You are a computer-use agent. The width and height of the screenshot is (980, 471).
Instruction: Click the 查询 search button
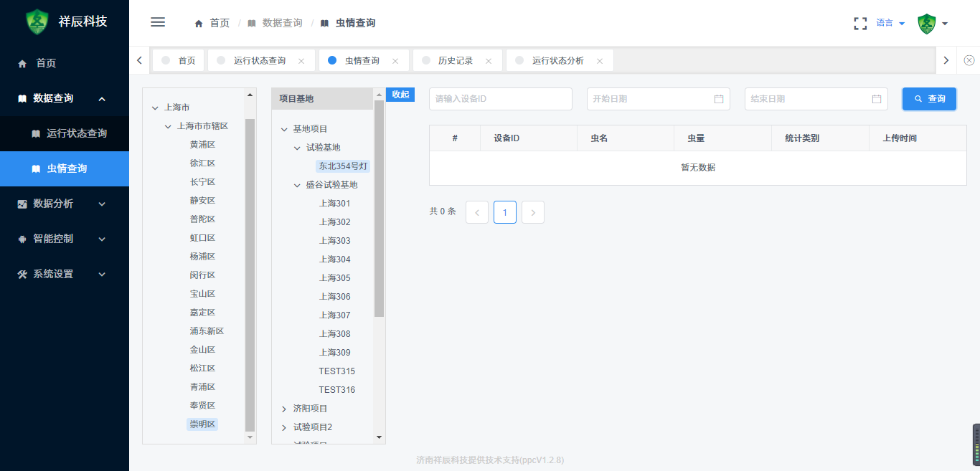pos(929,99)
